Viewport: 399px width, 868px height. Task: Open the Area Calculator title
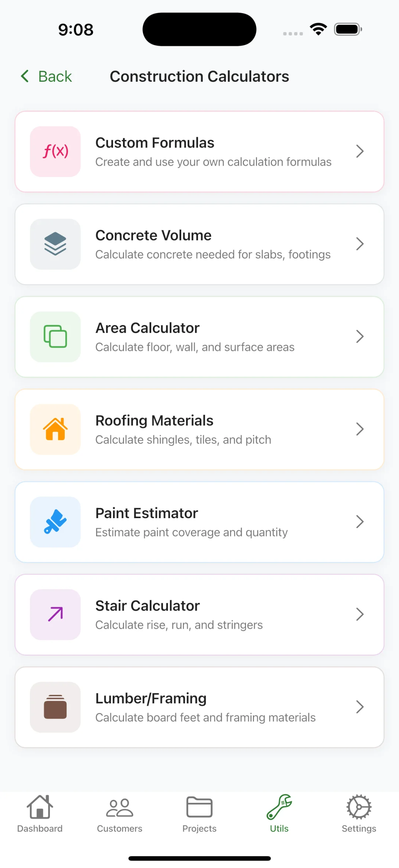(147, 328)
